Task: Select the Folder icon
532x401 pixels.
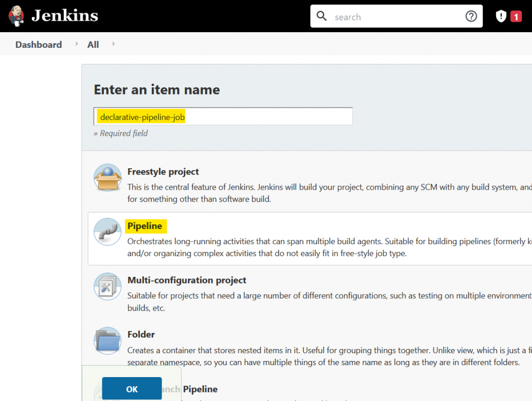Action: click(x=108, y=341)
